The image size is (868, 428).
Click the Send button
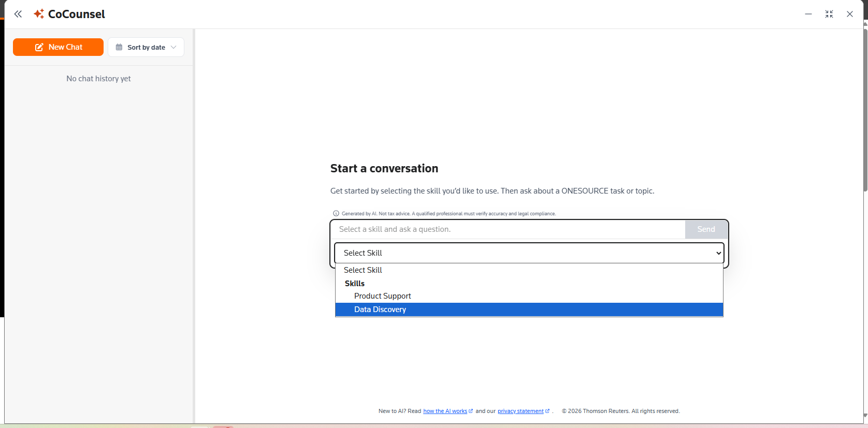point(706,229)
